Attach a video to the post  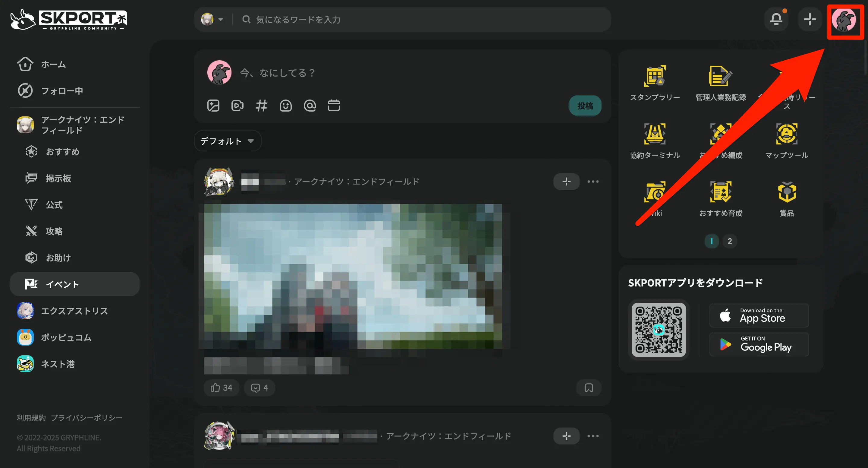point(237,106)
